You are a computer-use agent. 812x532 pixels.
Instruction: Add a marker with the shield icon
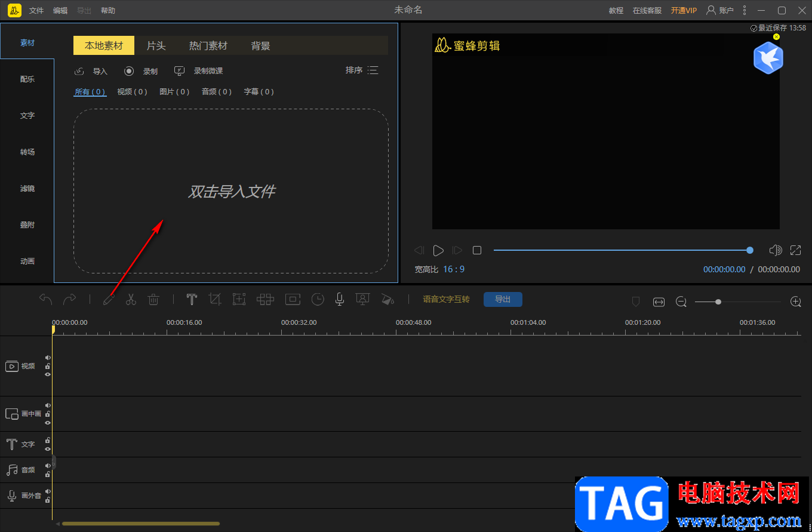click(x=636, y=302)
